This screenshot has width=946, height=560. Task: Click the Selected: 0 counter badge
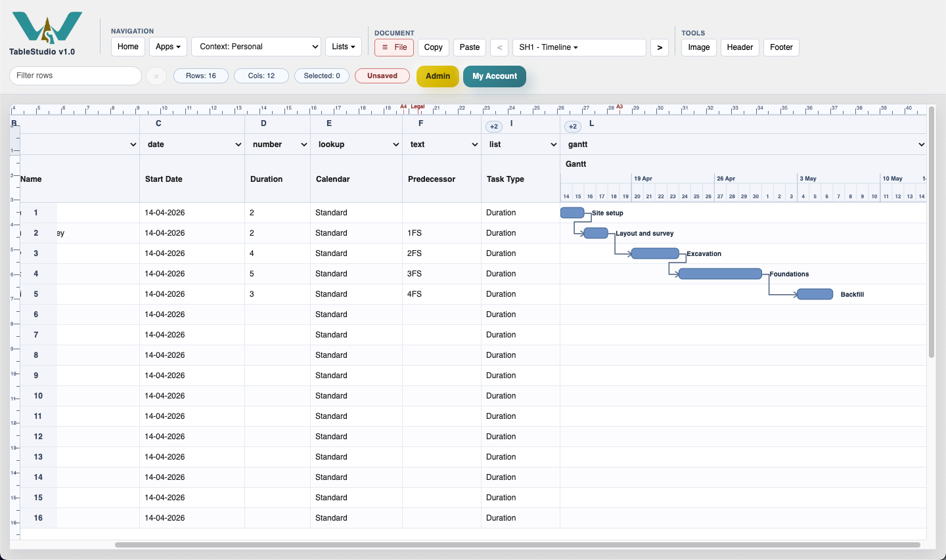[322, 76]
